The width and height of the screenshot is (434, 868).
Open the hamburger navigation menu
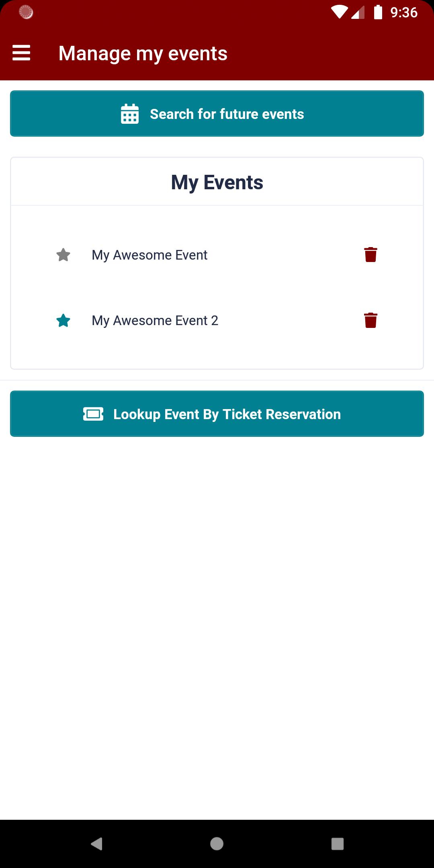(x=21, y=53)
